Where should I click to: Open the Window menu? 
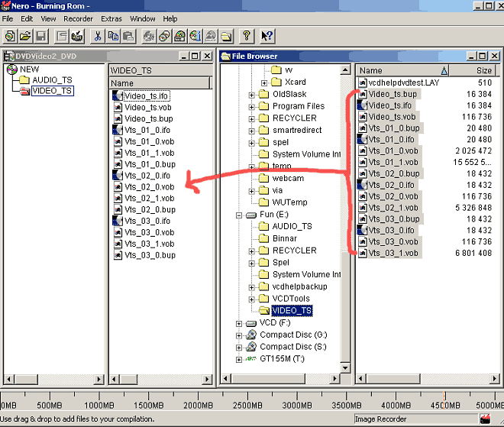click(x=142, y=18)
